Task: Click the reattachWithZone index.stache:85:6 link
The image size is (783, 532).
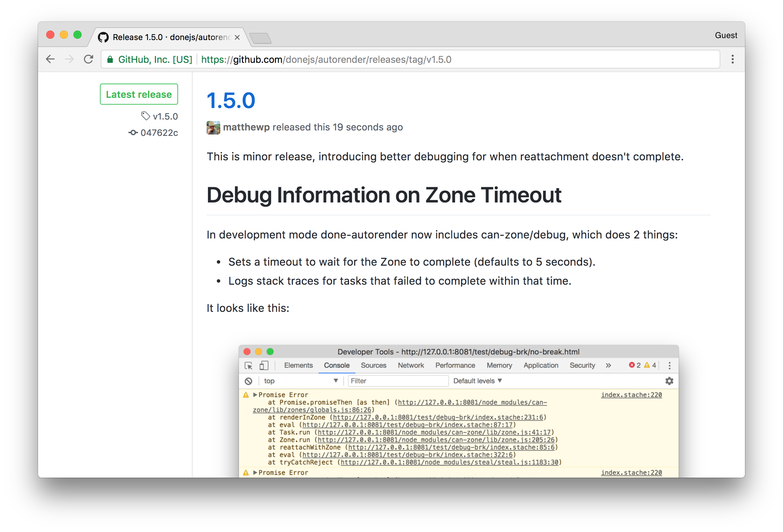Action: [x=451, y=447]
